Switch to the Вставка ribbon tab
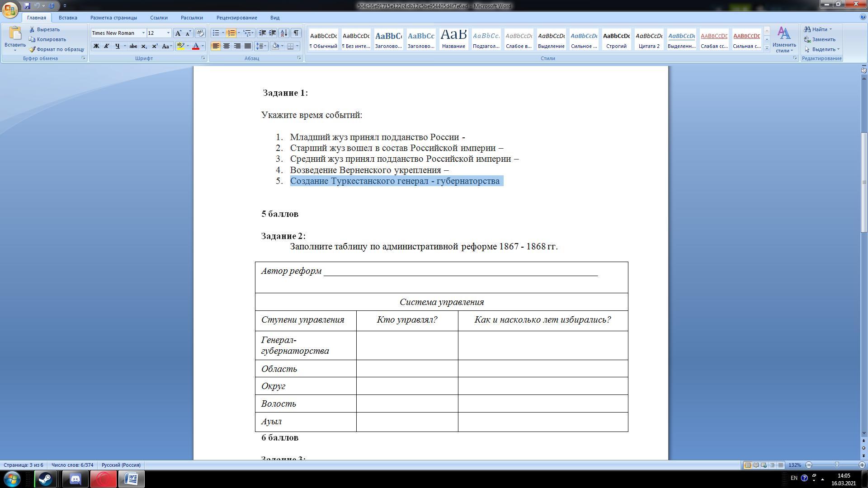This screenshot has height=488, width=868. click(68, 18)
